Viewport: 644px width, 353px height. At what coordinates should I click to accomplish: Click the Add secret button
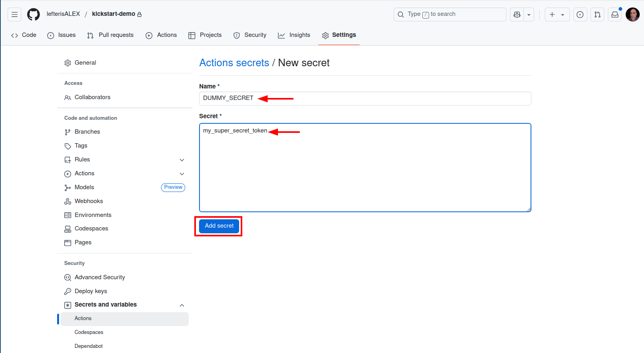(x=219, y=226)
